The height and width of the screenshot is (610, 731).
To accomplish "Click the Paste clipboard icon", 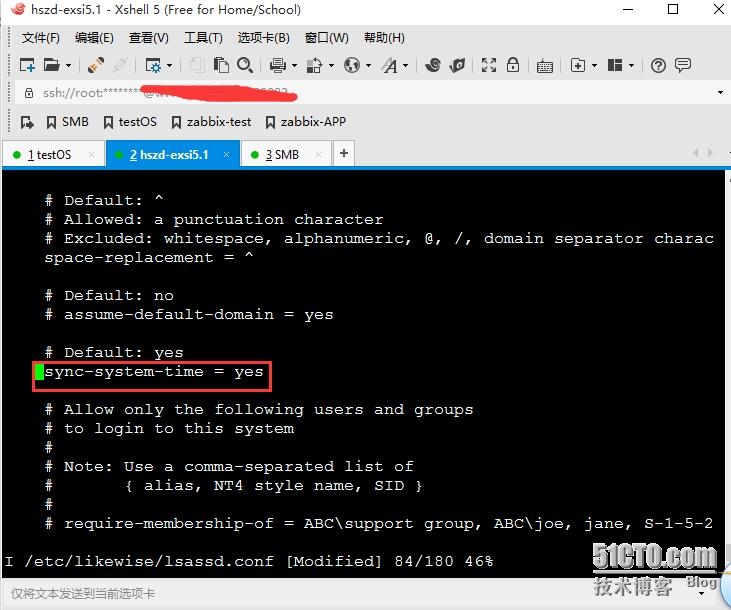I will tap(221, 65).
